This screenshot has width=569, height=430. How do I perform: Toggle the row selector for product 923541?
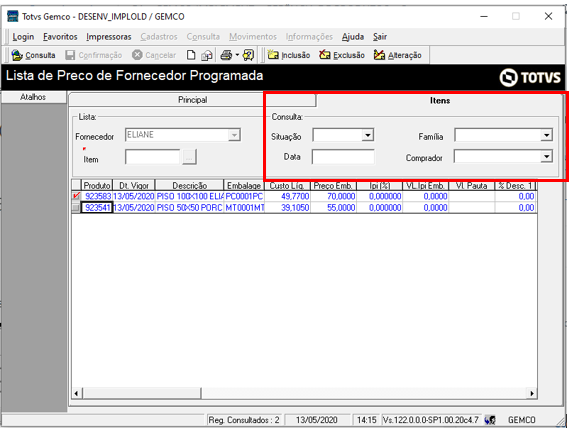(76, 208)
